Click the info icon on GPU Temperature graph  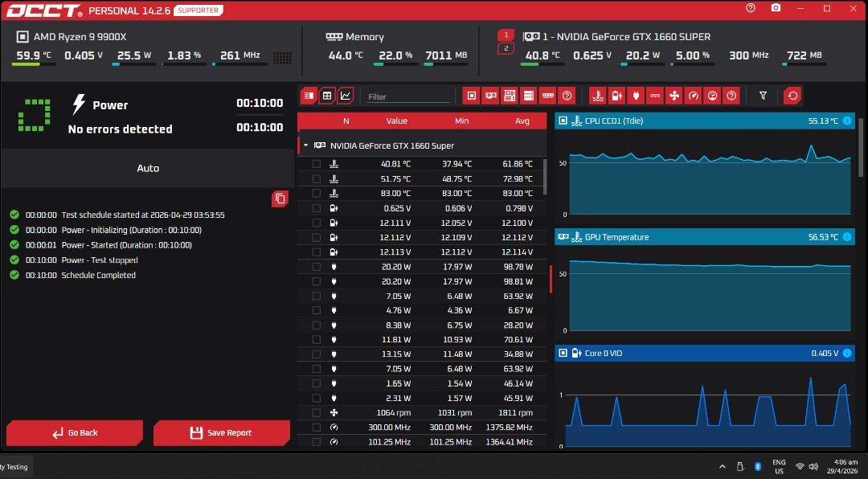click(847, 237)
